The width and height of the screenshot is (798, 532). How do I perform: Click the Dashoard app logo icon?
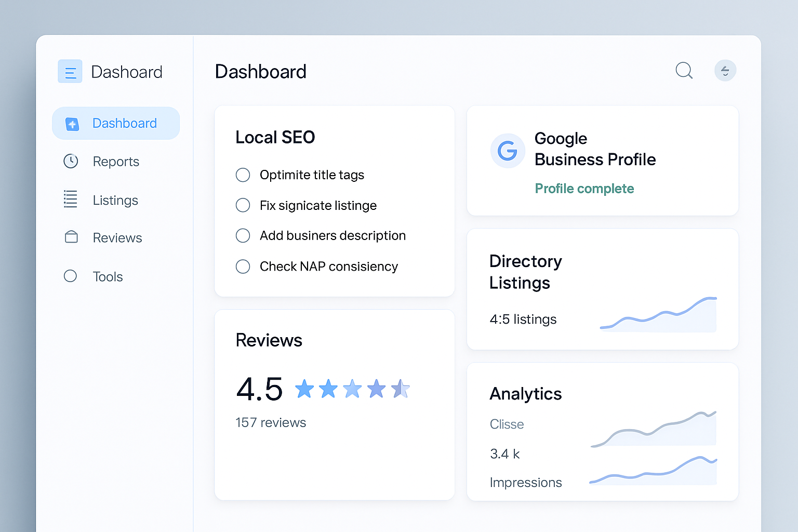point(70,71)
